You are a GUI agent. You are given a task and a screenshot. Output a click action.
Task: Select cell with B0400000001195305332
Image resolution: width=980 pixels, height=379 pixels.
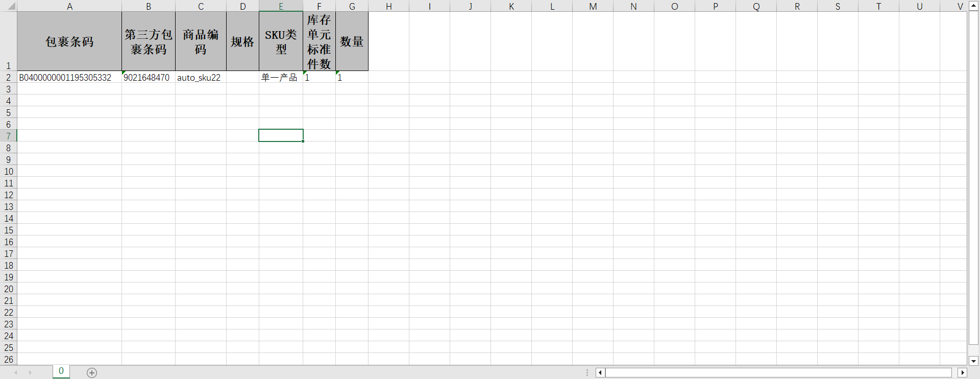(x=69, y=77)
